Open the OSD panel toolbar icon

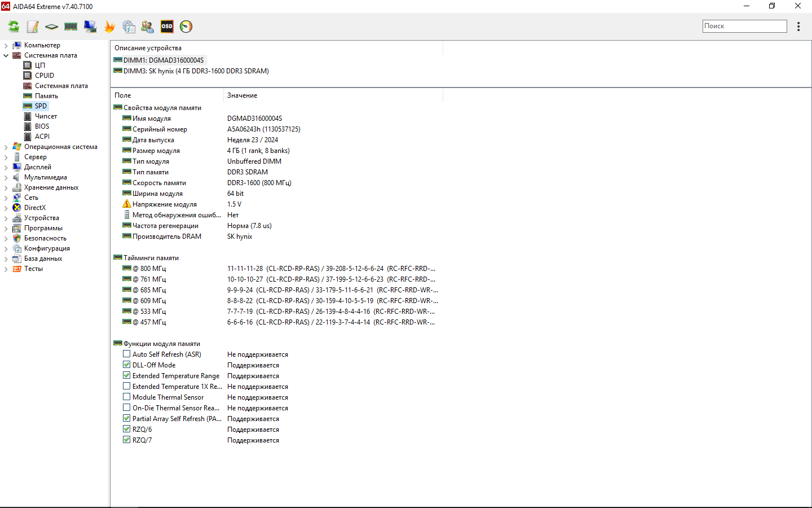(x=167, y=26)
